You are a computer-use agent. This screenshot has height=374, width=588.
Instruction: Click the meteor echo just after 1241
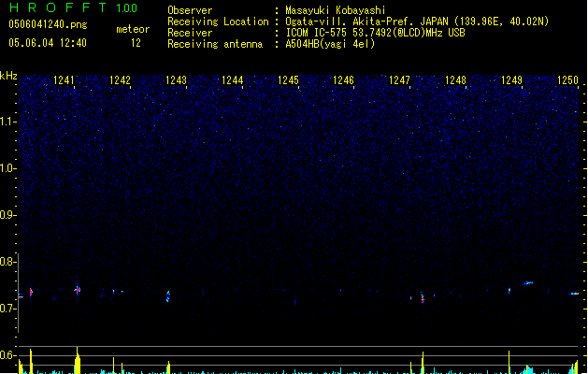click(x=78, y=290)
